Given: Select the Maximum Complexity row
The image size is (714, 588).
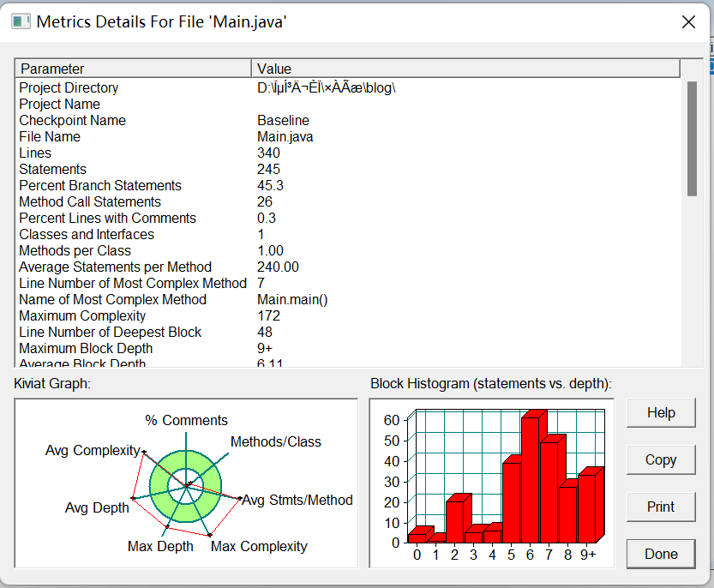Looking at the screenshot, I should click(349, 315).
